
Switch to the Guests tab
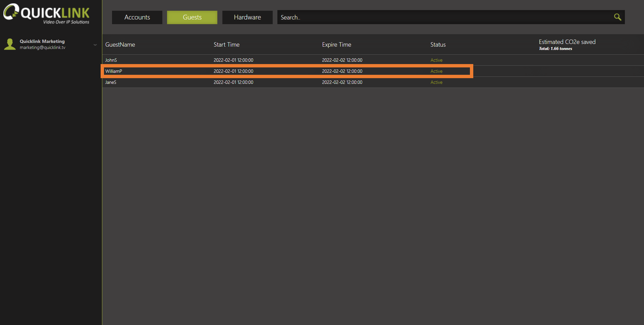click(192, 17)
